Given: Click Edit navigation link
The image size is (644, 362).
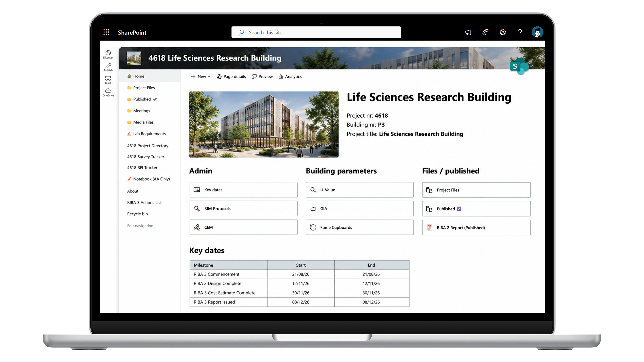Looking at the screenshot, I should point(140,226).
